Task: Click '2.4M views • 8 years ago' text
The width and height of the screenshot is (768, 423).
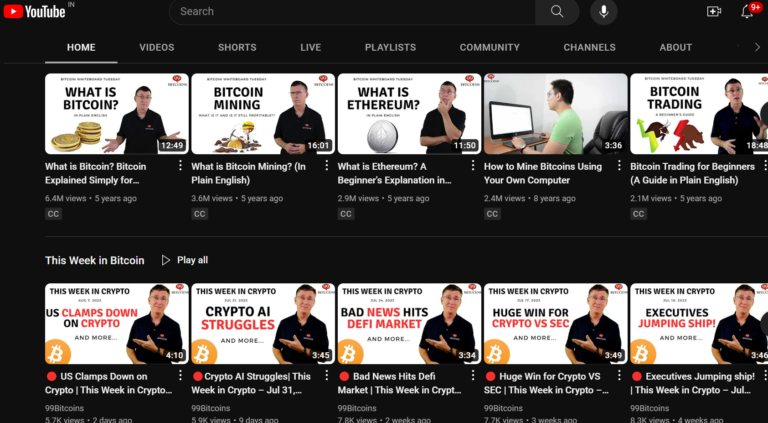Action: (x=530, y=198)
